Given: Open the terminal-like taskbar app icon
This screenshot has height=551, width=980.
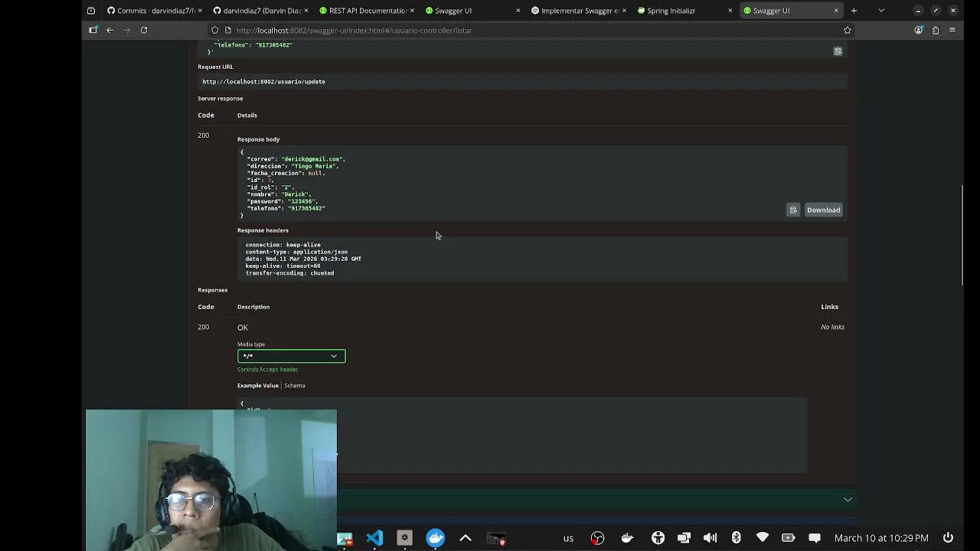Looking at the screenshot, I should (495, 538).
